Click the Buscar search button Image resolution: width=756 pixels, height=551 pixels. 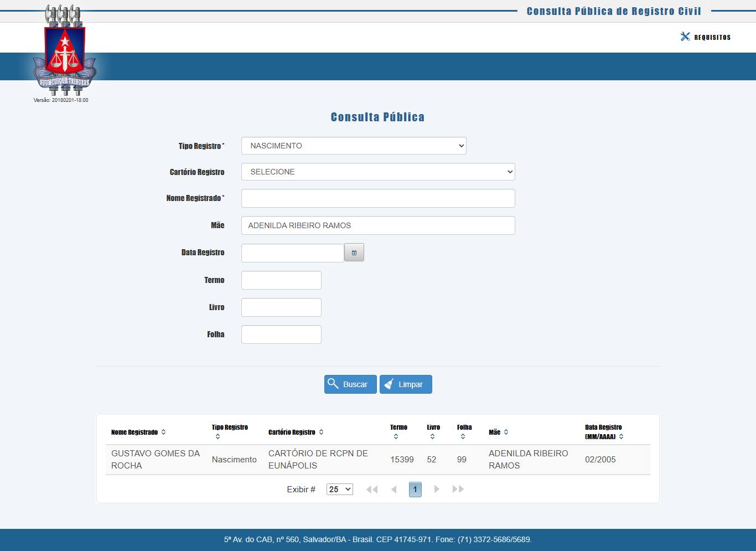(350, 384)
